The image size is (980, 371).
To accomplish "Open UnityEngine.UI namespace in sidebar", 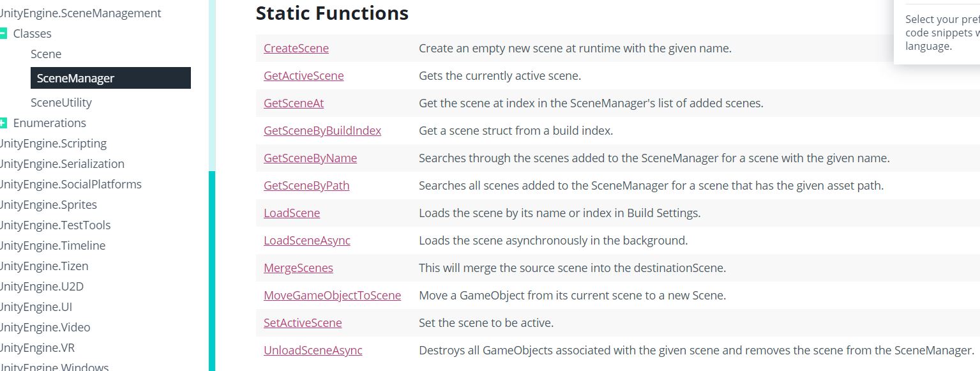I will pyautogui.click(x=36, y=307).
